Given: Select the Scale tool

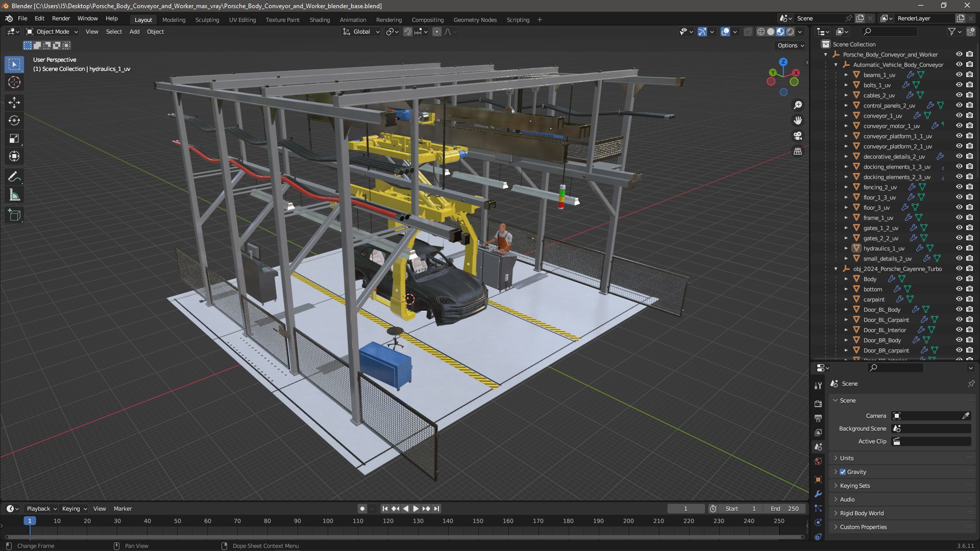Looking at the screenshot, I should click(14, 139).
